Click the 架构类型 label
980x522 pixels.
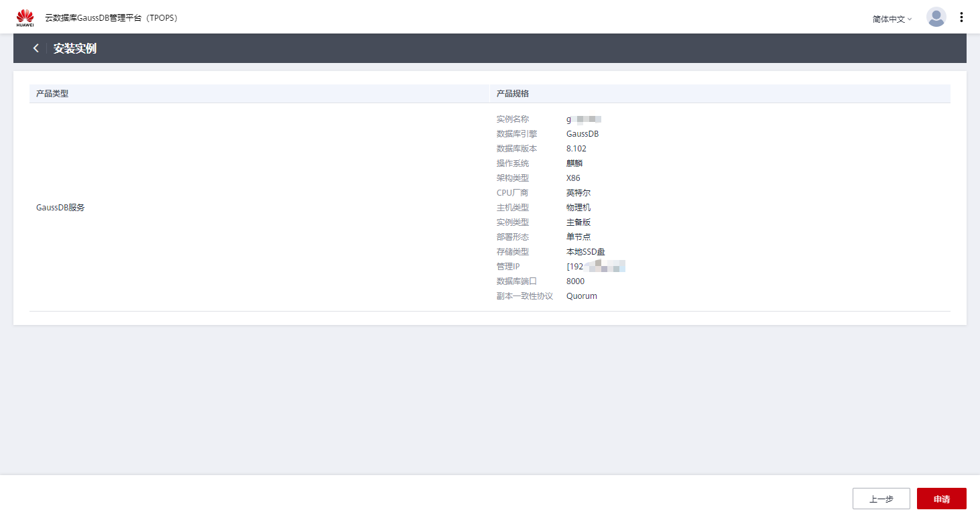point(513,178)
